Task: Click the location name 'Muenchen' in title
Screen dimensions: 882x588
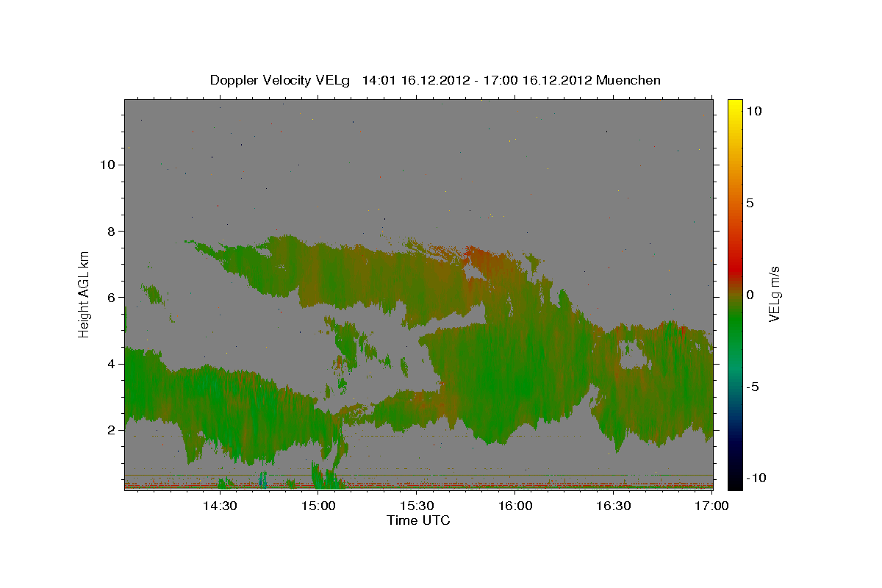Action: click(628, 80)
